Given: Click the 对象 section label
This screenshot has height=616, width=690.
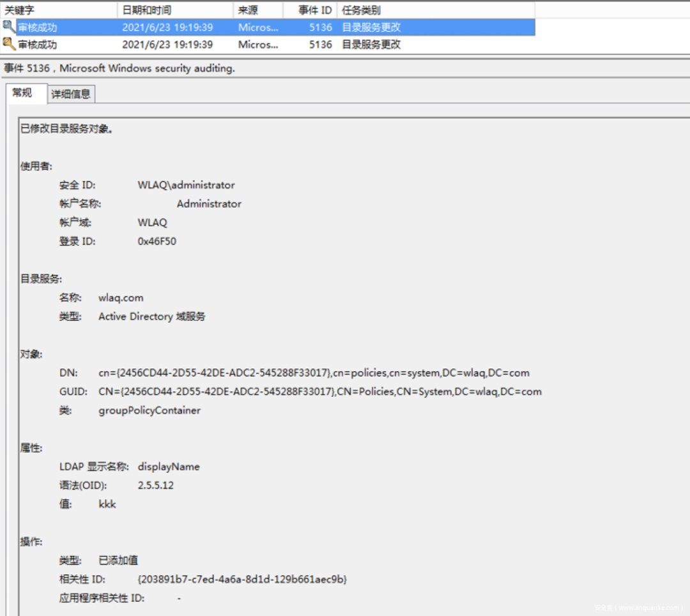Looking at the screenshot, I should (31, 354).
